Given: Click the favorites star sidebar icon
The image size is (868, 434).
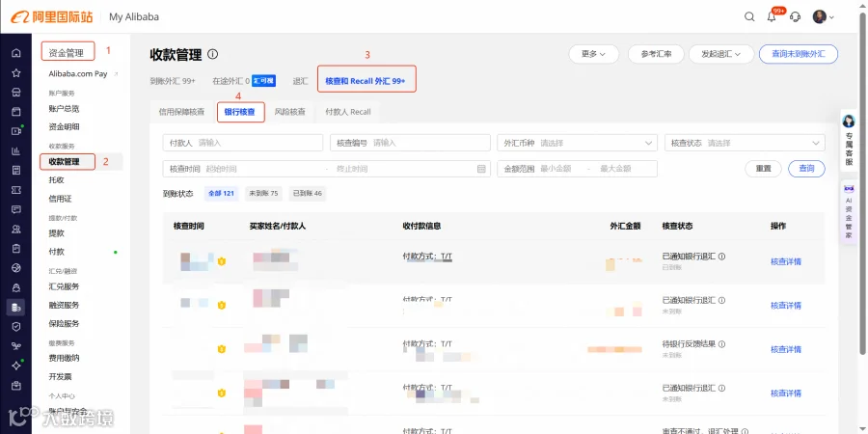Looking at the screenshot, I should pyautogui.click(x=16, y=72).
